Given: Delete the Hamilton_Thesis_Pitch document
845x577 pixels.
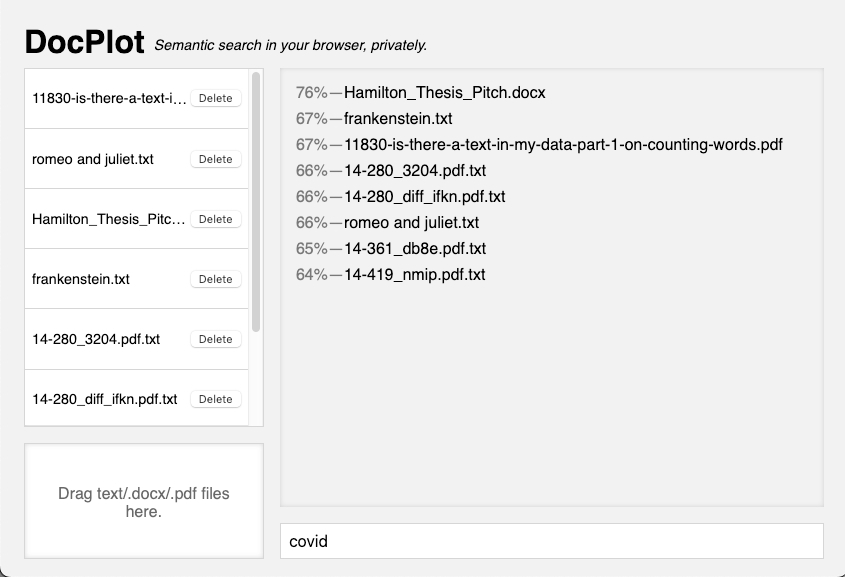Looking at the screenshot, I should pyautogui.click(x=215, y=219).
